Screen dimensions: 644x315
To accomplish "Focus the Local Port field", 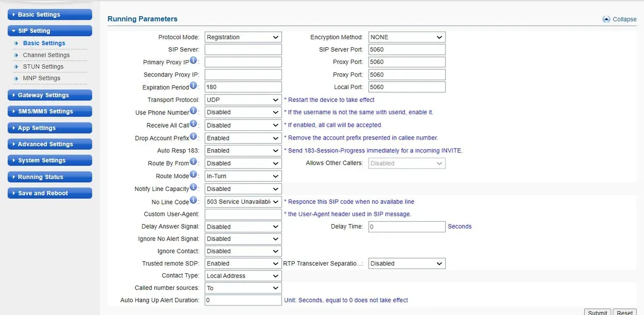I will tap(407, 87).
